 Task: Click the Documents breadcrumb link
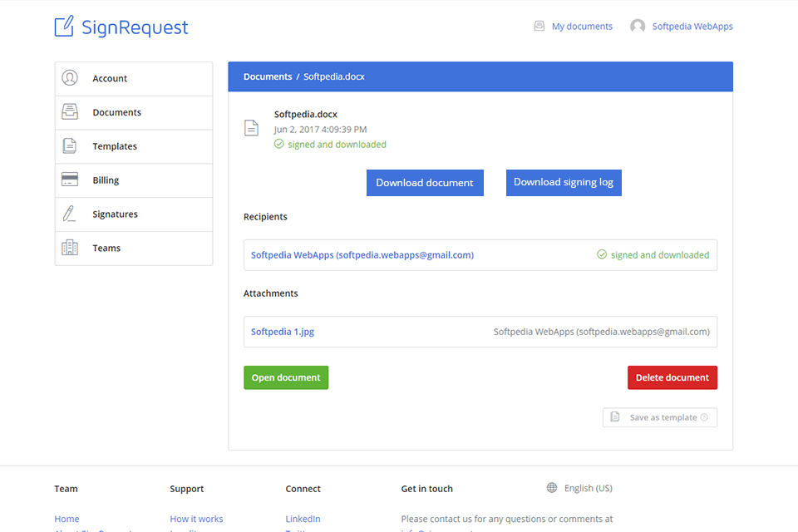(268, 76)
